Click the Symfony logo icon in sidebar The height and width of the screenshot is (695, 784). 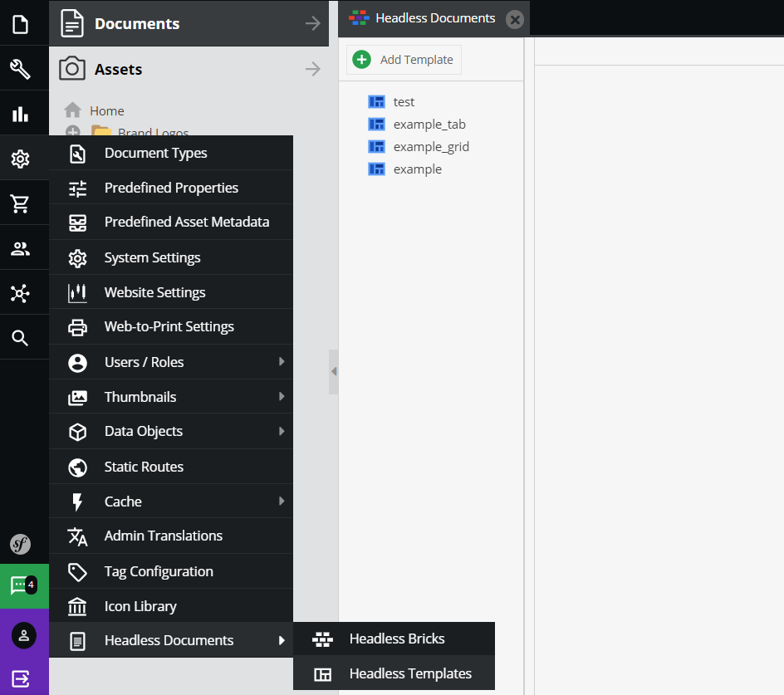click(21, 544)
